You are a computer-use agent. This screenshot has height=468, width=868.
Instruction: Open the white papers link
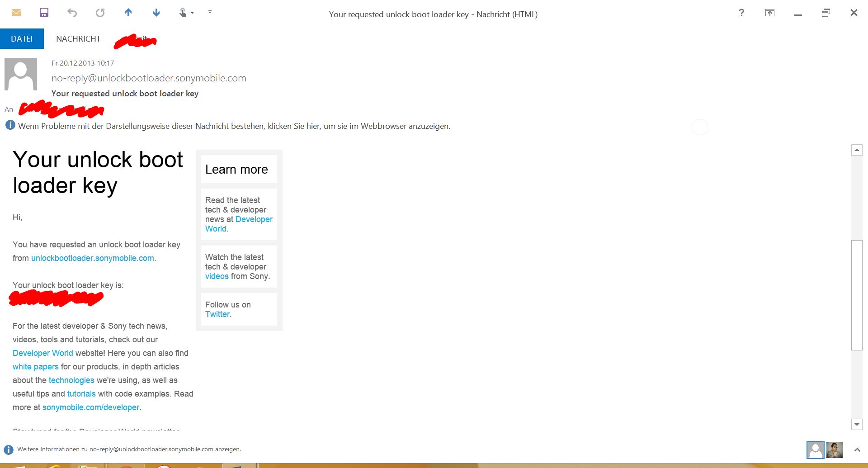(x=36, y=367)
